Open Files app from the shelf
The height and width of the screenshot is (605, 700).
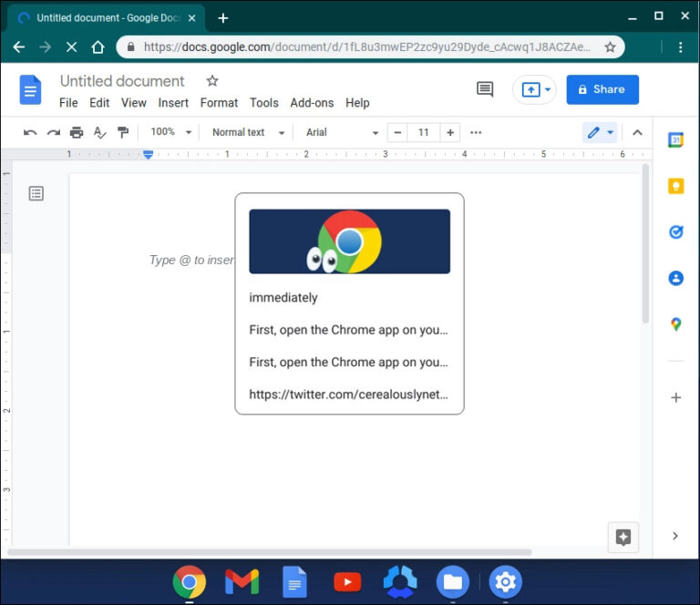point(453,582)
